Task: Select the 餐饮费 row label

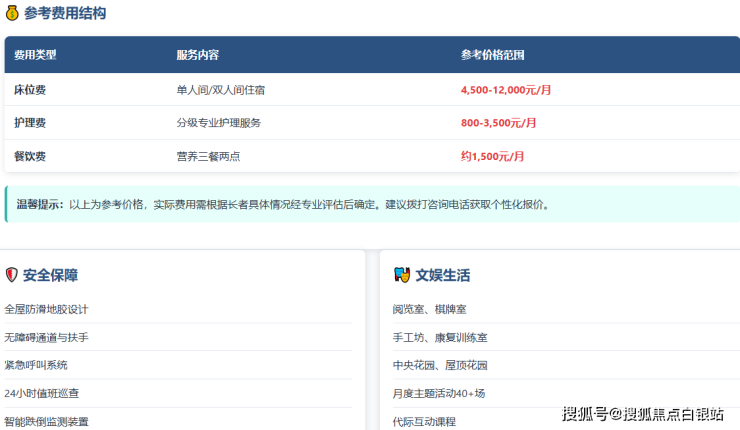Action: (x=30, y=156)
